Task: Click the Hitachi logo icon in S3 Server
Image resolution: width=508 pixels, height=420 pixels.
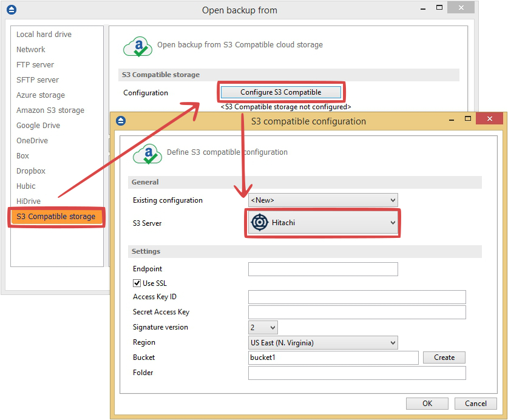Action: [260, 223]
